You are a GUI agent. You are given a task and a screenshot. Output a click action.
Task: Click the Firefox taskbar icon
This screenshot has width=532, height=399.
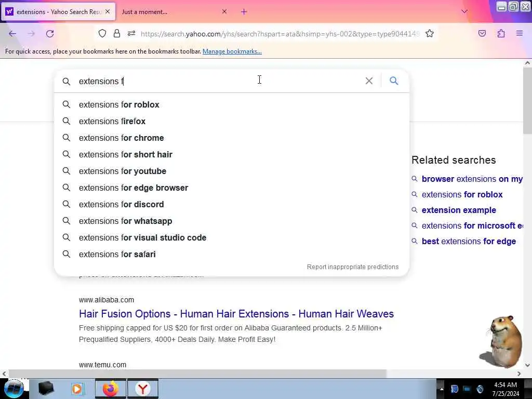pyautogui.click(x=110, y=389)
